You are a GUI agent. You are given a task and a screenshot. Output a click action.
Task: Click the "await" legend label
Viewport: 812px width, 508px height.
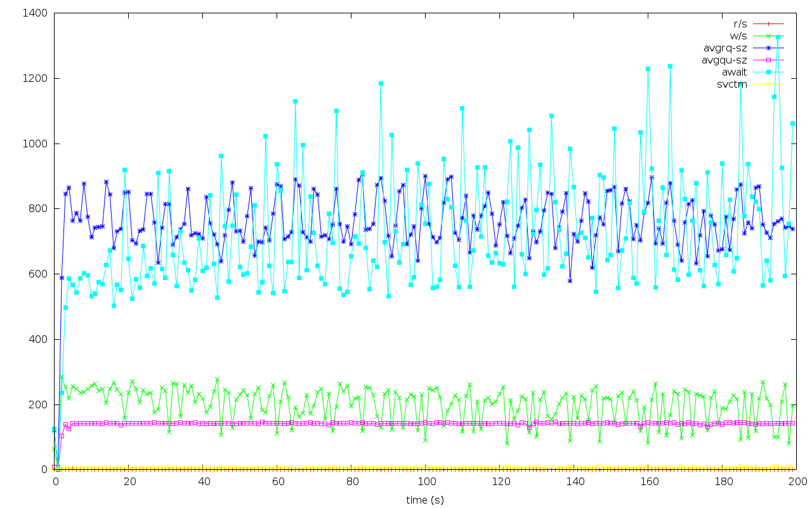pos(735,72)
